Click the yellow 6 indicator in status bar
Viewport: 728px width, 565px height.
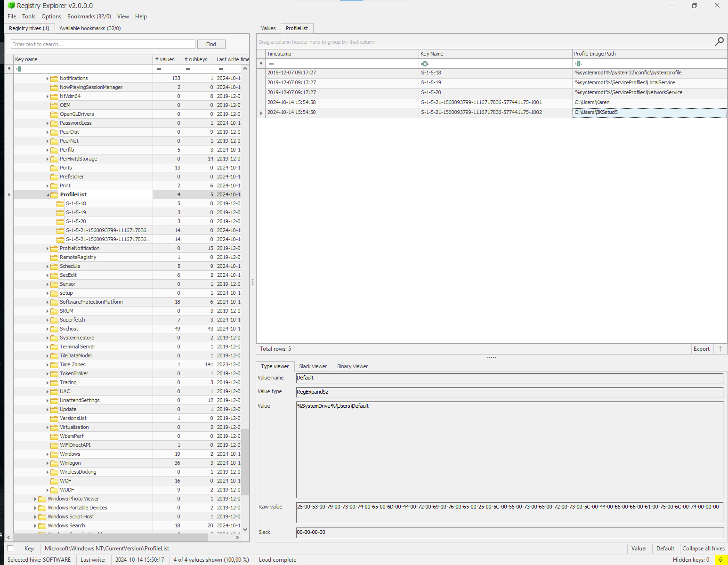click(x=720, y=559)
